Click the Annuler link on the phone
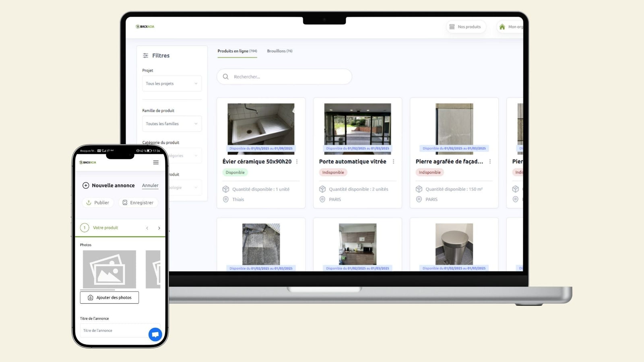644x362 pixels. coord(150,185)
